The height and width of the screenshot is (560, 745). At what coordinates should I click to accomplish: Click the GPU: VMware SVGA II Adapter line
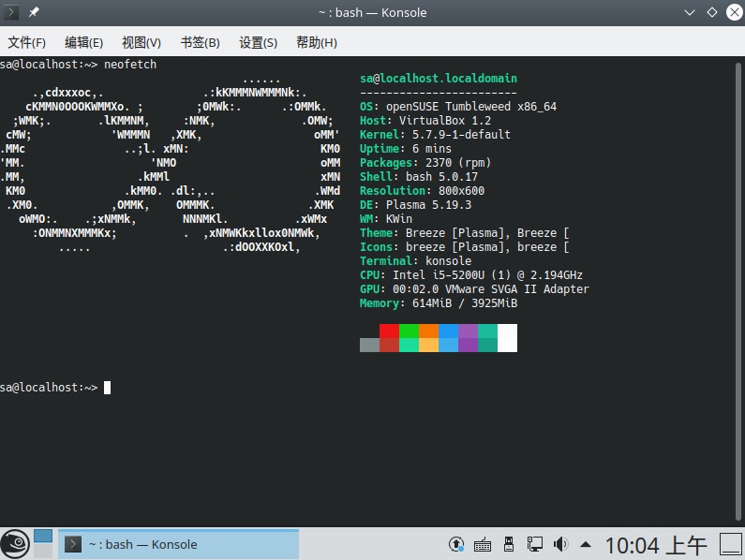pyautogui.click(x=474, y=289)
